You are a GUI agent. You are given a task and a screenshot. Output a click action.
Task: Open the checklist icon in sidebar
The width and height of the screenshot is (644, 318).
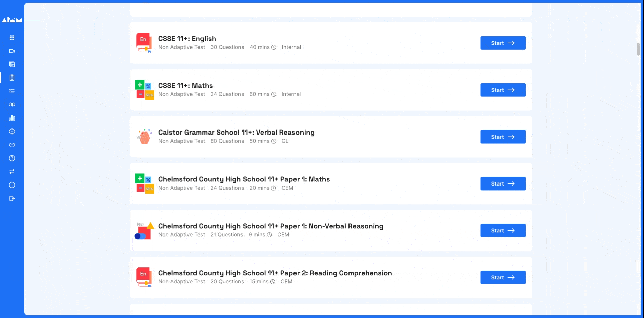tap(12, 91)
